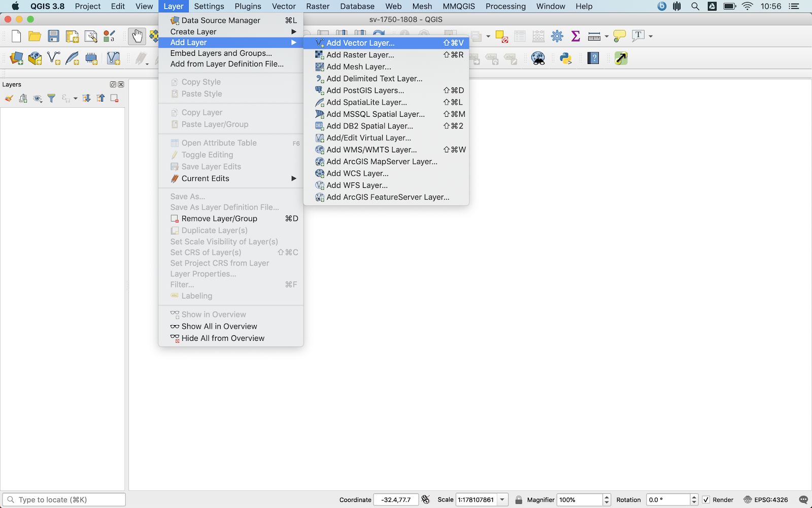Open Processing Toolbox gear icon
The width and height of the screenshot is (812, 508).
tap(557, 36)
